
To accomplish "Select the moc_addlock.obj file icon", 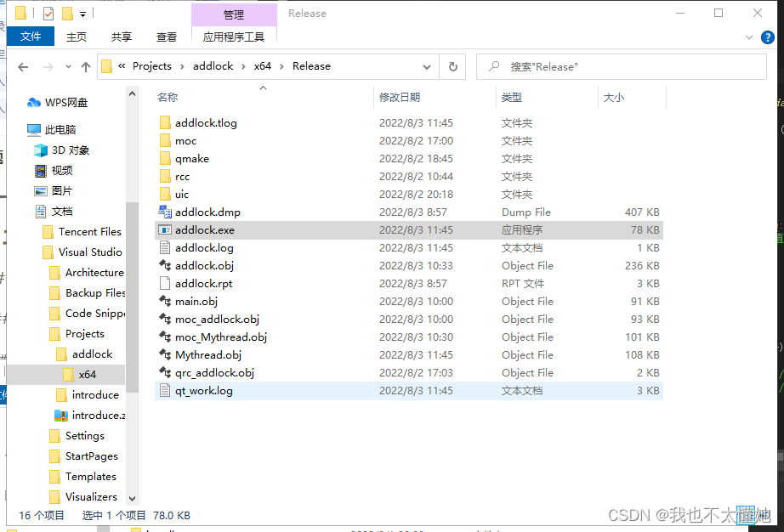I will (x=165, y=319).
